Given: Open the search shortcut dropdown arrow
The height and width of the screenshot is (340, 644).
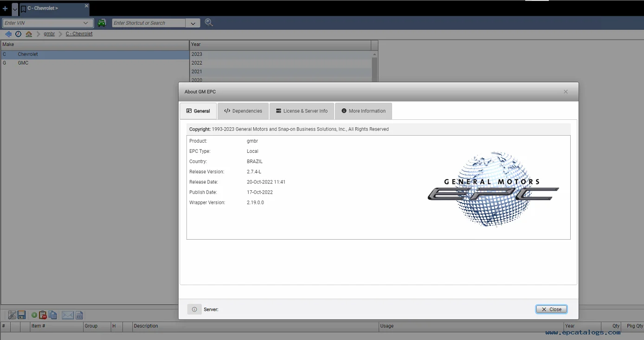Looking at the screenshot, I should click(193, 23).
